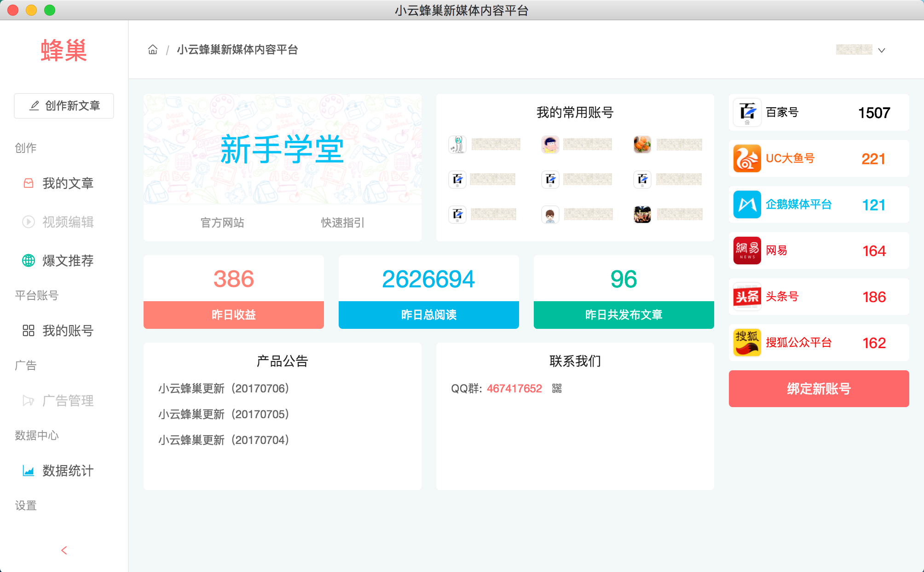
Task: Click the 新手学堂 banner image
Action: 282,149
